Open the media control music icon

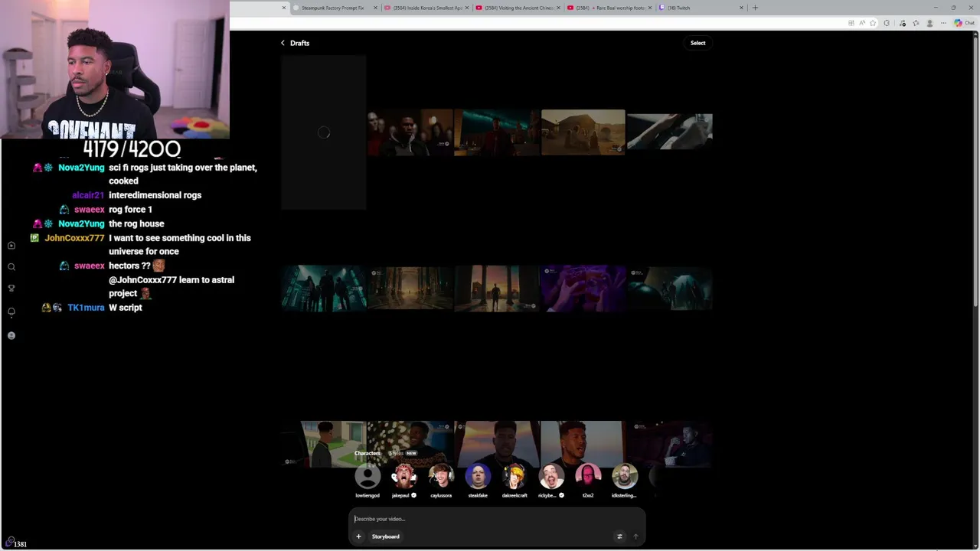[x=903, y=23]
